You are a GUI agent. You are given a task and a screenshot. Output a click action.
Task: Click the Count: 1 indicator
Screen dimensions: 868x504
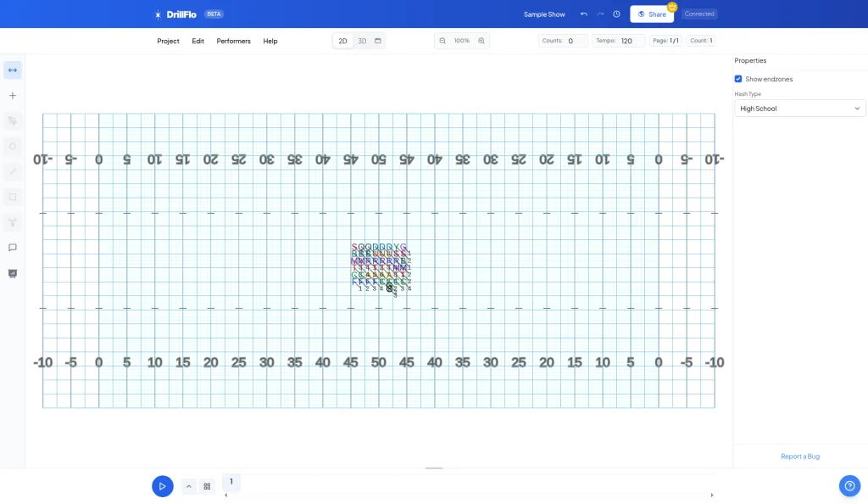[701, 41]
